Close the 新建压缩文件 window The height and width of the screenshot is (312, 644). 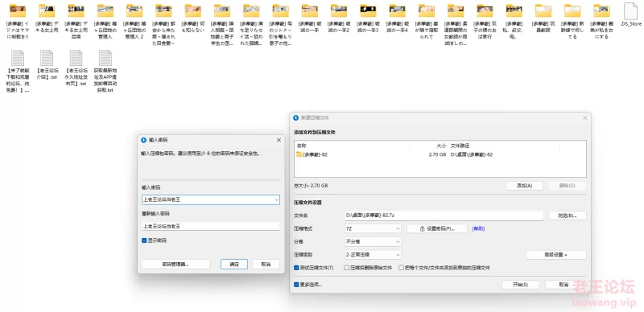coord(585,118)
